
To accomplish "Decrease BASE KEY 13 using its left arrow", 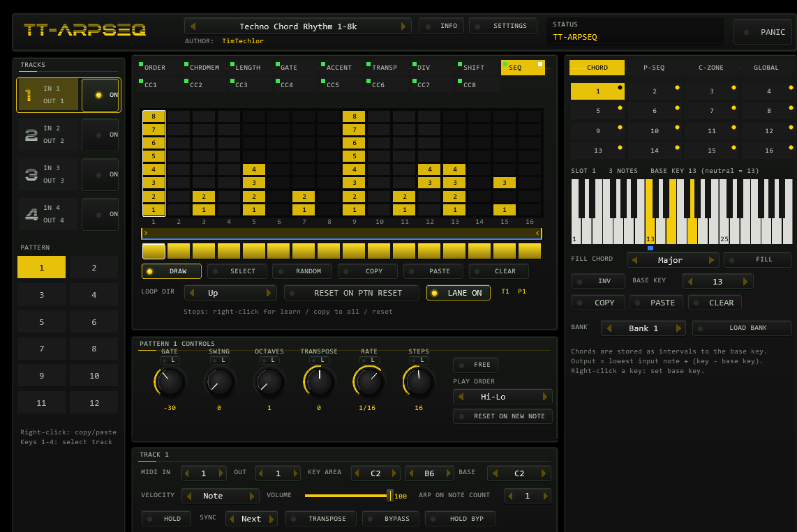I will click(x=690, y=281).
